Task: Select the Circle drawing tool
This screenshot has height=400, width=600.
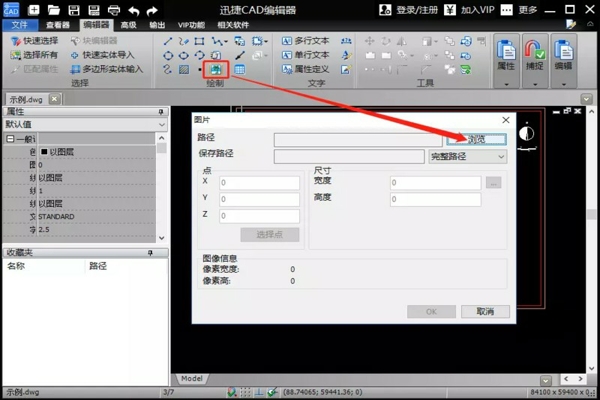Action: pyautogui.click(x=168, y=56)
